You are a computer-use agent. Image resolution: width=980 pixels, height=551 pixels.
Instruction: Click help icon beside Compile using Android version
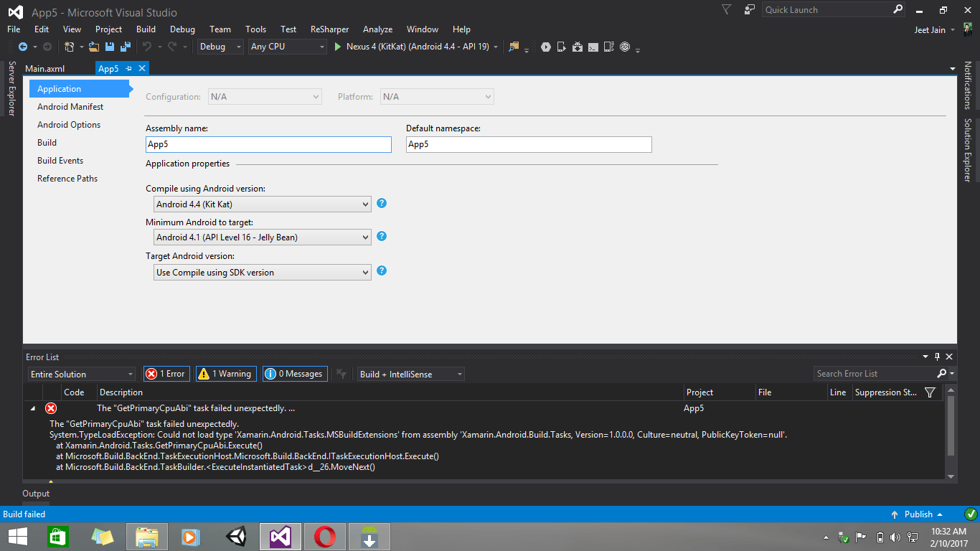point(382,203)
